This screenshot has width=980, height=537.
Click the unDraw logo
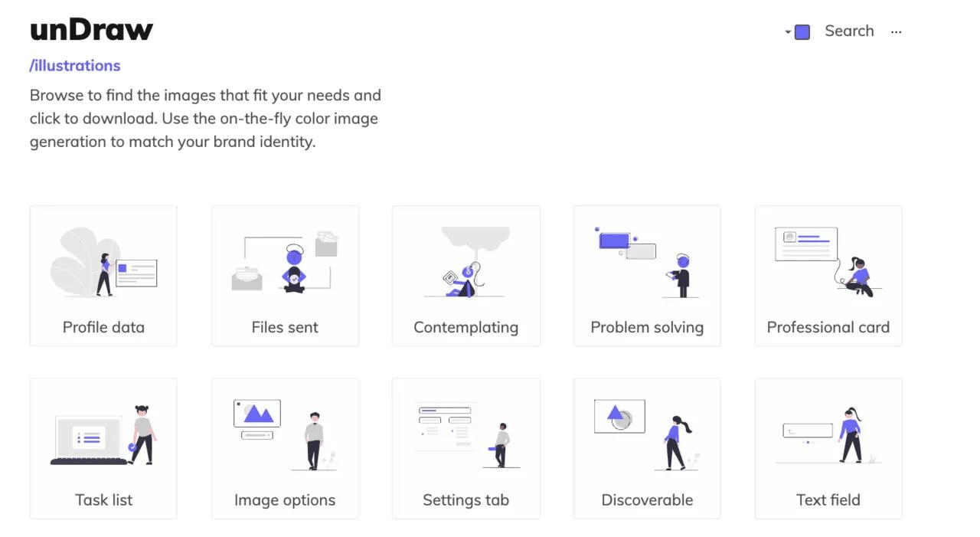pos(91,30)
